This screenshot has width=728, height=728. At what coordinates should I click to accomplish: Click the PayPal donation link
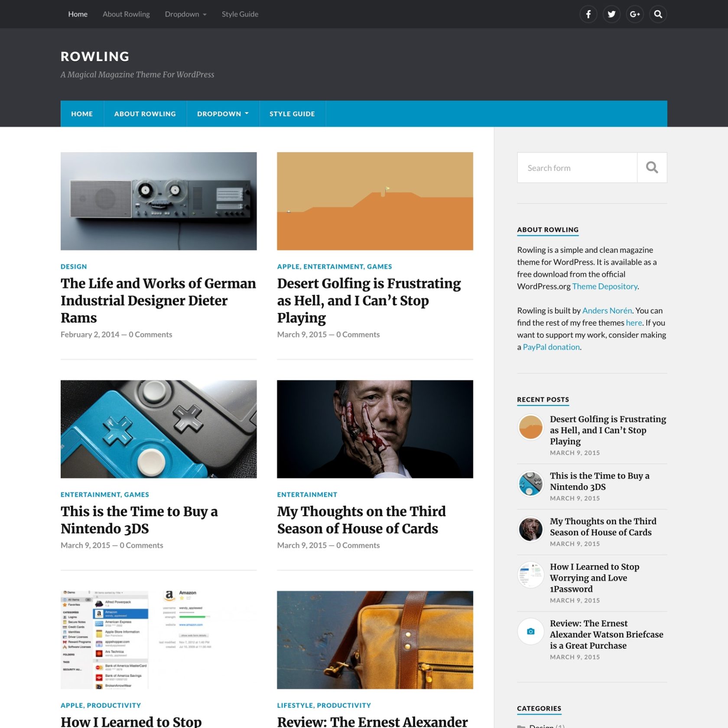click(551, 347)
